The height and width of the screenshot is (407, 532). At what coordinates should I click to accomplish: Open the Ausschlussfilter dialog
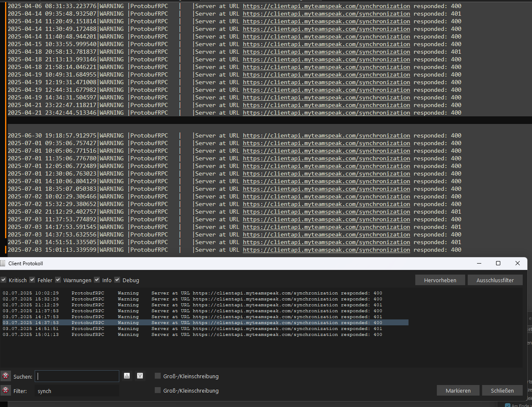tap(495, 280)
